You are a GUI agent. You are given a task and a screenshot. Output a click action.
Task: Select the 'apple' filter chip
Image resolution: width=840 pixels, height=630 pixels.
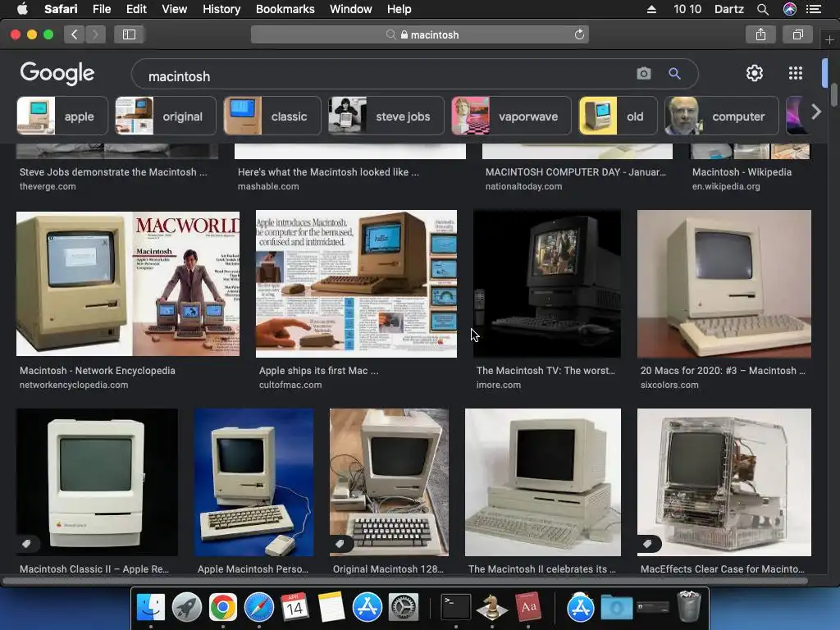pos(62,116)
